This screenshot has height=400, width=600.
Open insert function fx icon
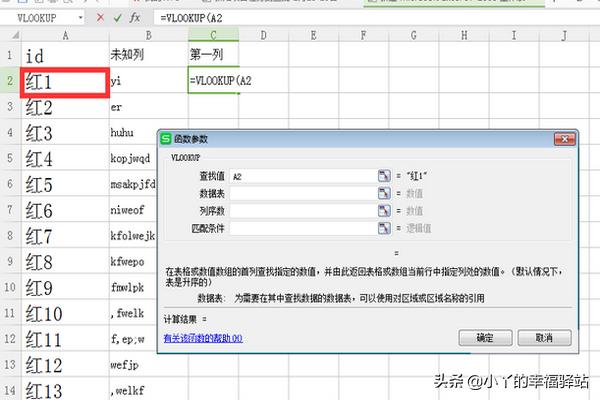pos(136,18)
